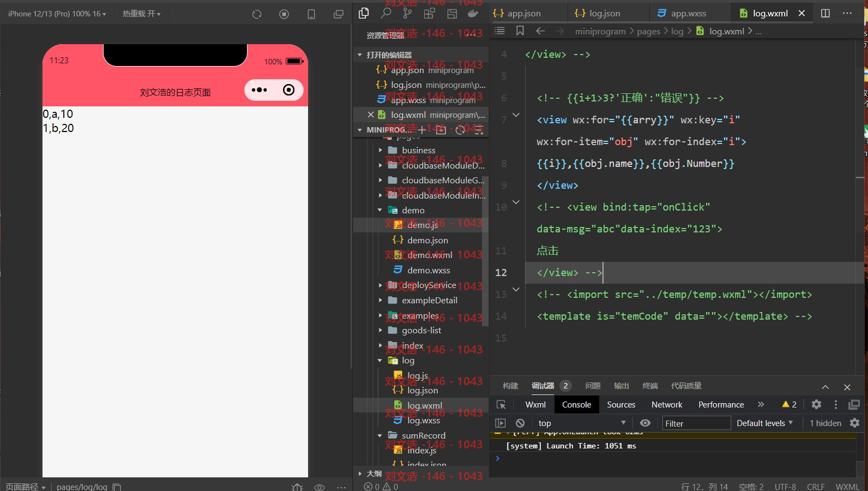Collapse the MINIPROG project section

point(360,130)
